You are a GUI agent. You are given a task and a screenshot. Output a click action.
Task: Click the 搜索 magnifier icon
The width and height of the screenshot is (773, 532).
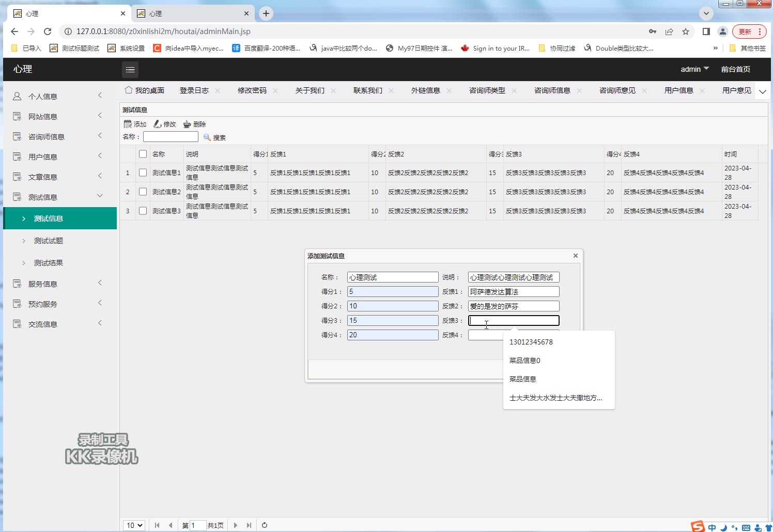pyautogui.click(x=207, y=137)
